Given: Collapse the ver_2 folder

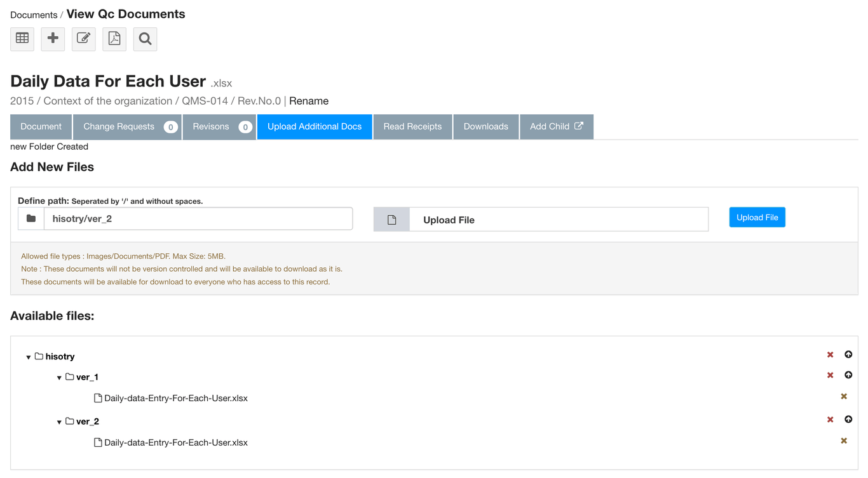Looking at the screenshot, I should [59, 422].
